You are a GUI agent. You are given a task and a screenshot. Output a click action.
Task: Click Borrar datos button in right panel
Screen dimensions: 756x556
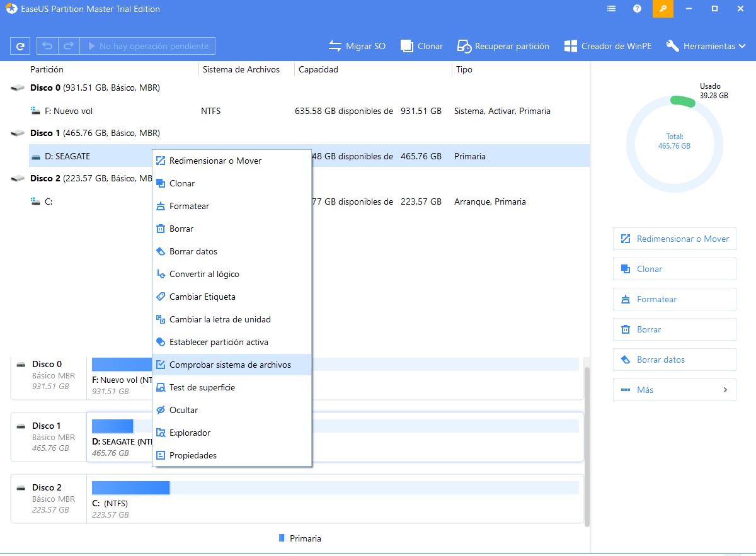[674, 360]
